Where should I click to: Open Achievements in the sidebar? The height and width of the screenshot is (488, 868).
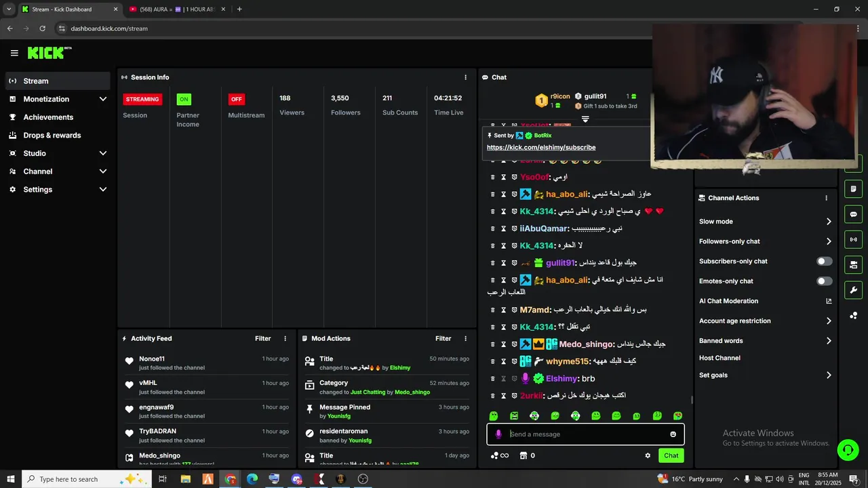click(x=58, y=117)
